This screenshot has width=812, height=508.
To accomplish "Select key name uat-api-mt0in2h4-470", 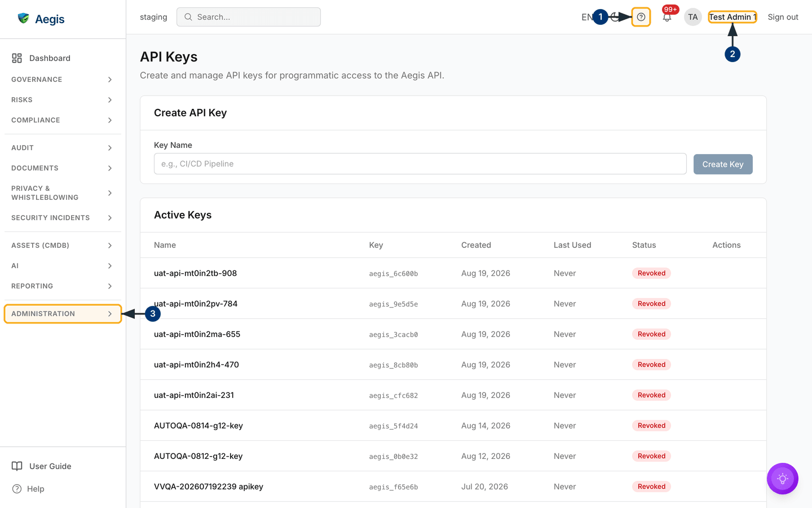I will (196, 365).
